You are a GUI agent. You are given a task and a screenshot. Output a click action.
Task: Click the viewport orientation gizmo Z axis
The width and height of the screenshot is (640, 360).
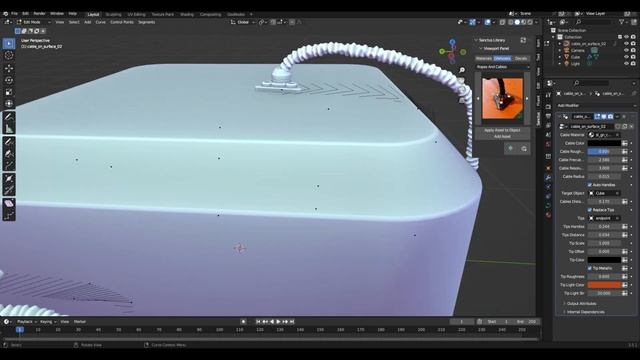tap(452, 42)
